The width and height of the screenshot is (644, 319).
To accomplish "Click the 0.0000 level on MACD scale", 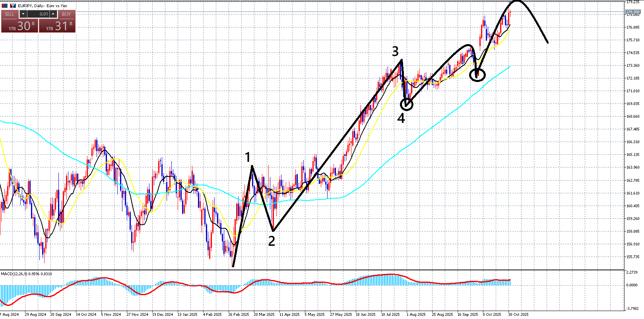I will coord(632,285).
